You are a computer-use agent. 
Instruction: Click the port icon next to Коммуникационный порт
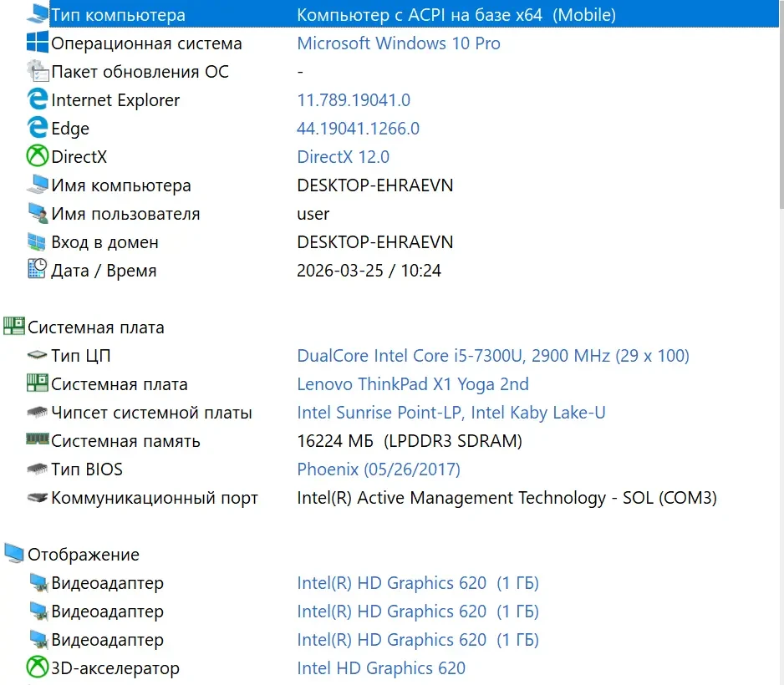37,497
